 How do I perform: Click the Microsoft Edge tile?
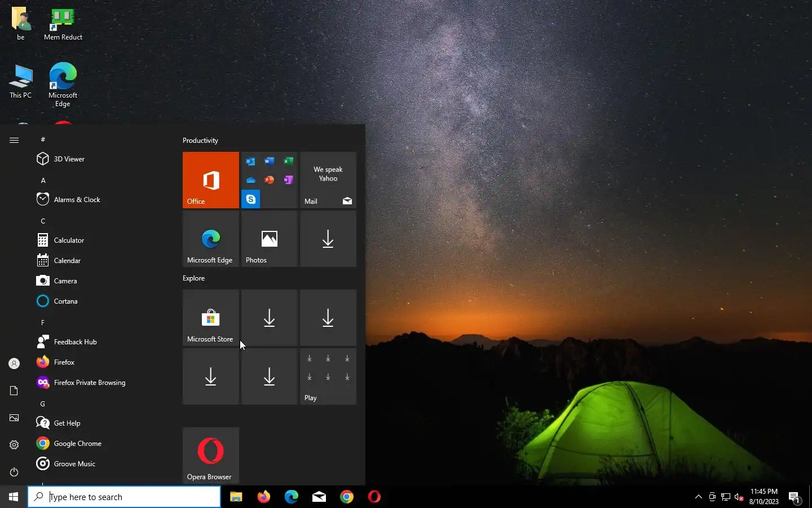tap(211, 239)
